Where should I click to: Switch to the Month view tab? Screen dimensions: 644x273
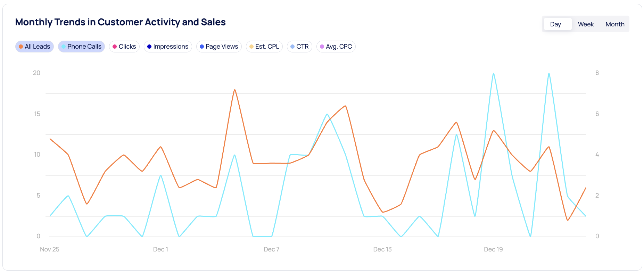614,24
